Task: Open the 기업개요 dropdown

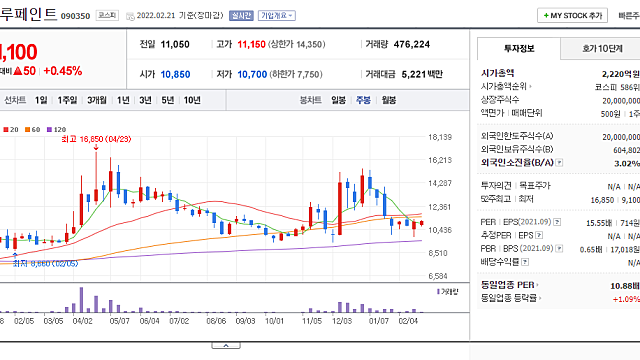Action: [x=277, y=16]
